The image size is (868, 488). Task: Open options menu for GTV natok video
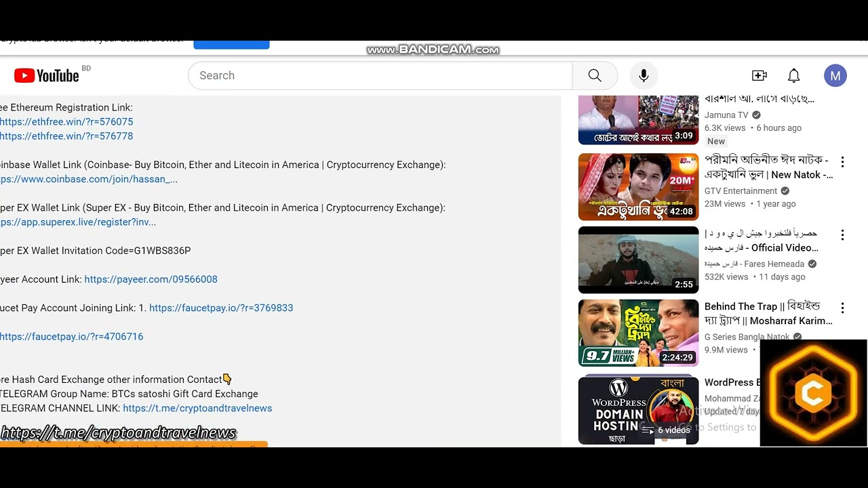[x=842, y=162]
